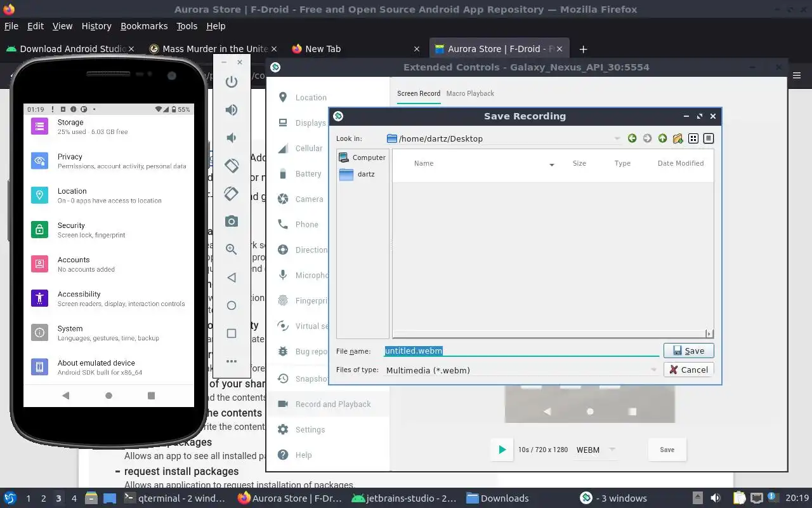
Task: Open Downloads window from taskbar
Action: (x=497, y=498)
